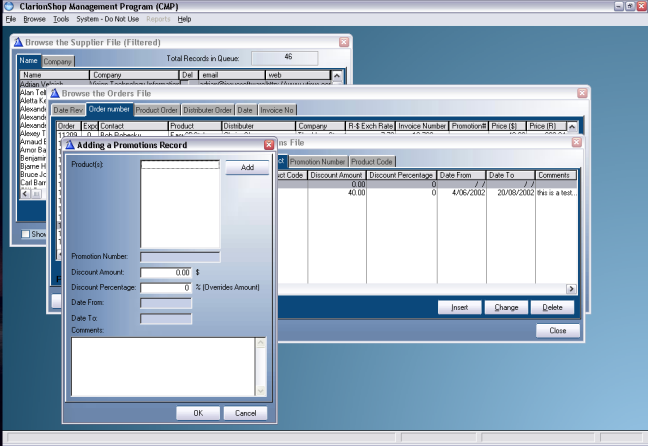Click the Comments scrollbar up arrow
The width and height of the screenshot is (648, 446).
pos(262,343)
